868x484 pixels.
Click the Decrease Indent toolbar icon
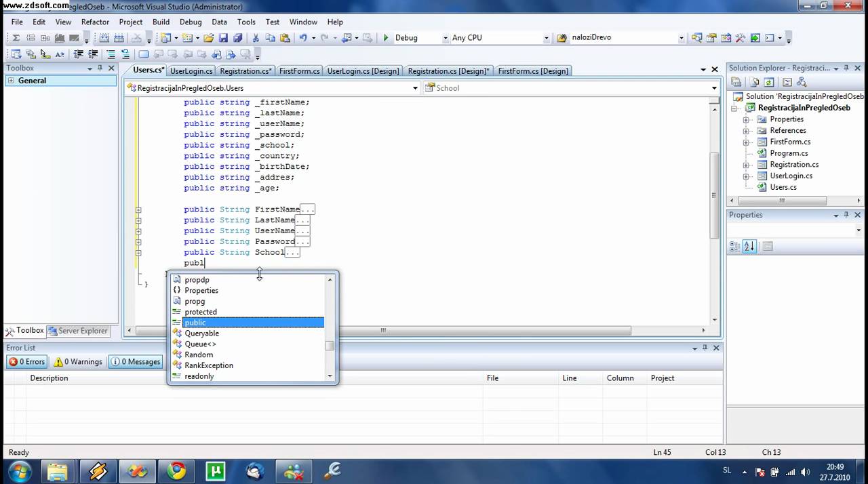79,54
